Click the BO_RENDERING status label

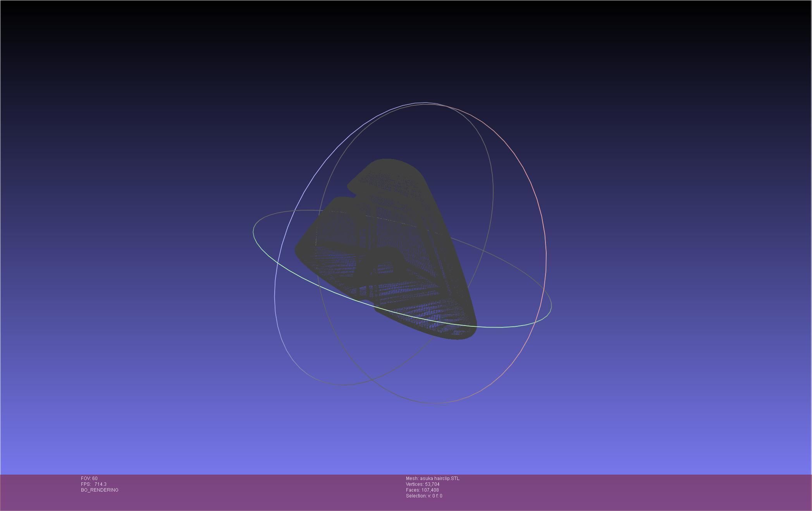100,490
